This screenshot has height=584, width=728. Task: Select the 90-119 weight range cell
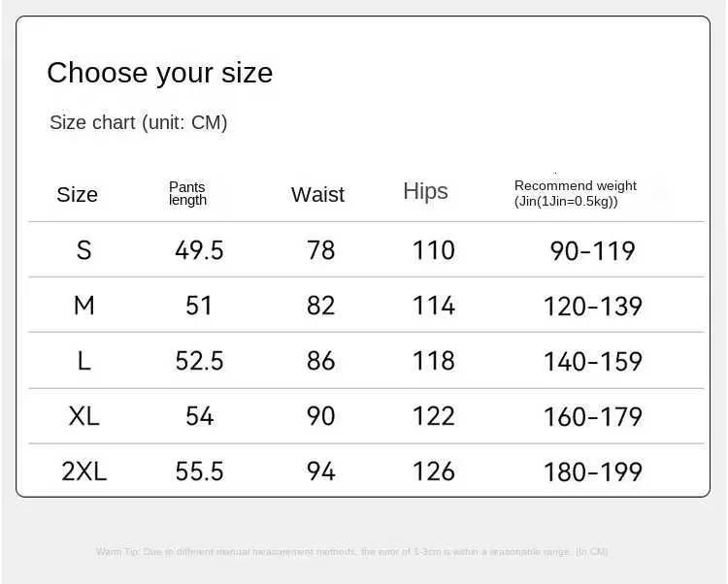[592, 250]
